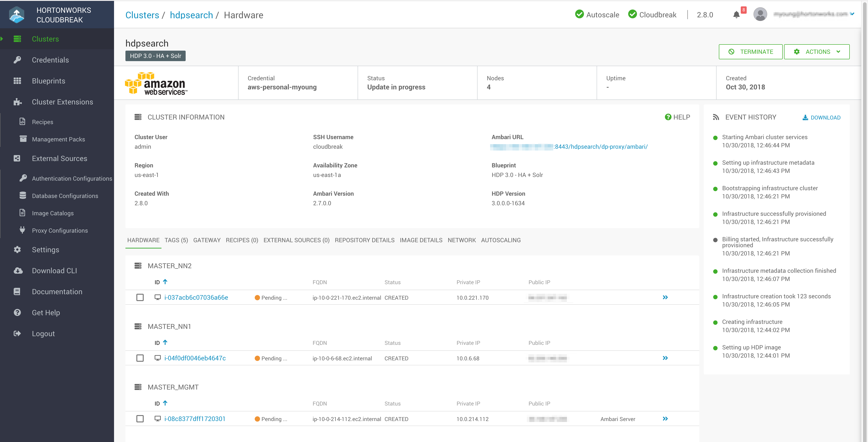Select the Credentials key icon in sidebar

[17, 60]
